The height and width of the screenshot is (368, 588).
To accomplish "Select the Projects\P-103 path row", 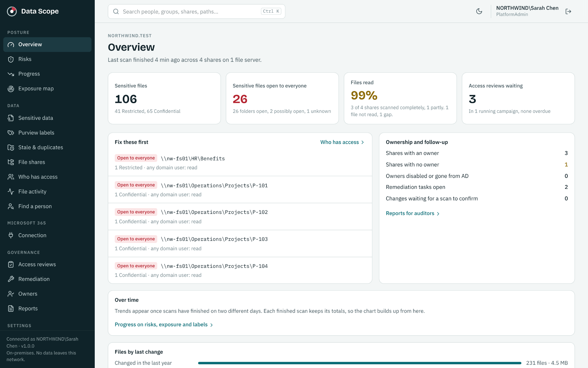I will pos(240,244).
